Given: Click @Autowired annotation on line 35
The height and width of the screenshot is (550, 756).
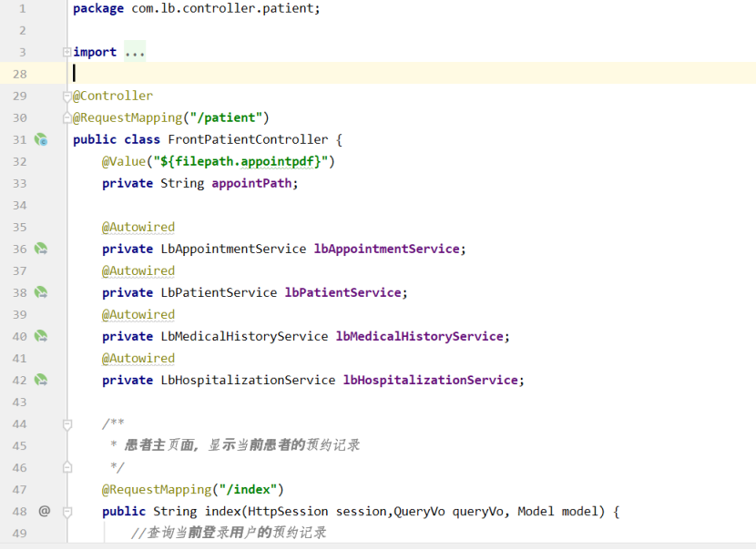Looking at the screenshot, I should [138, 227].
